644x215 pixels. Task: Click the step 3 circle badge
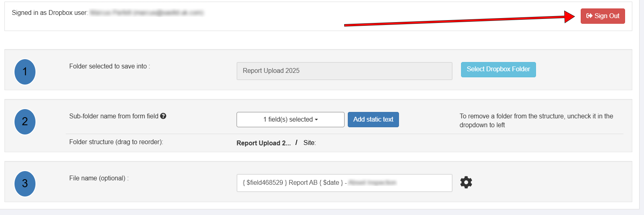click(x=25, y=184)
